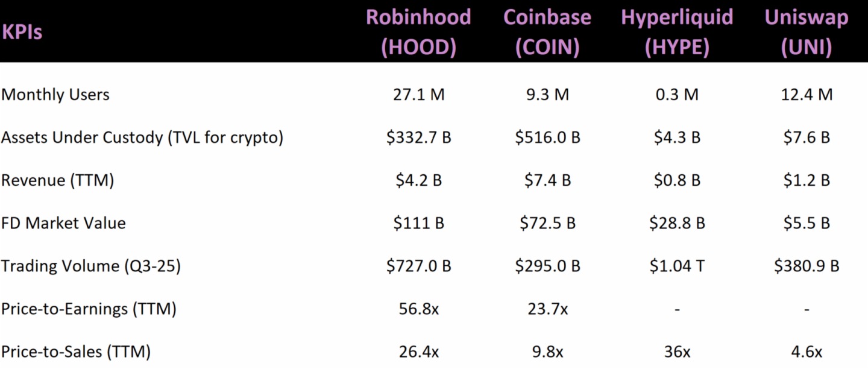Select Uniswap's $380.9 B trading volume

[807, 266]
